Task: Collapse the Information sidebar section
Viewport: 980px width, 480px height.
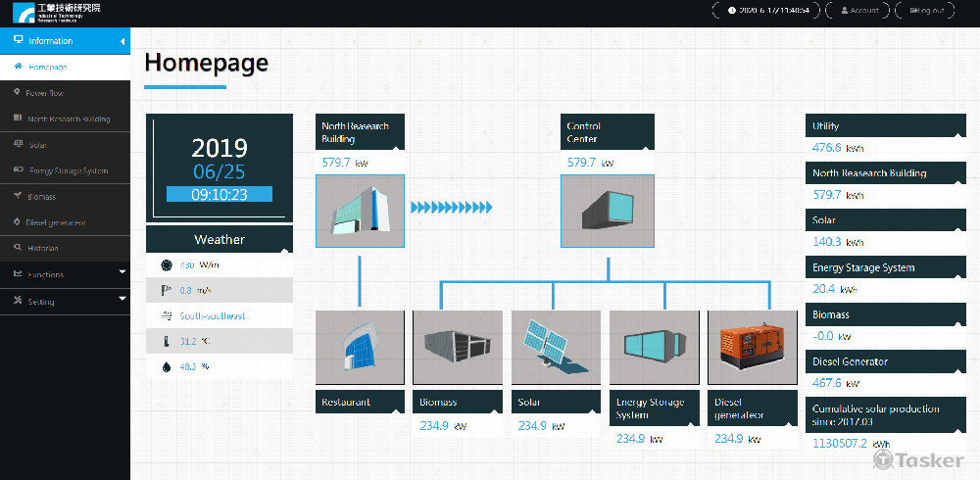Action: pyautogui.click(x=122, y=41)
